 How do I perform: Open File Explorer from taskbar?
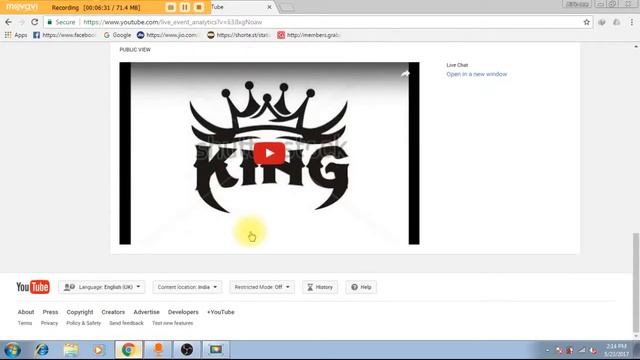point(71,350)
